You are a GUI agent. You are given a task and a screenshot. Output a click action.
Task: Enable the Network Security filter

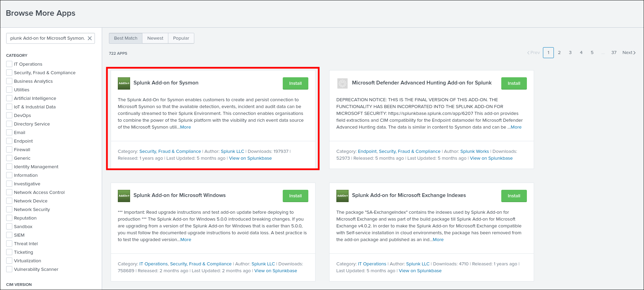[9, 209]
